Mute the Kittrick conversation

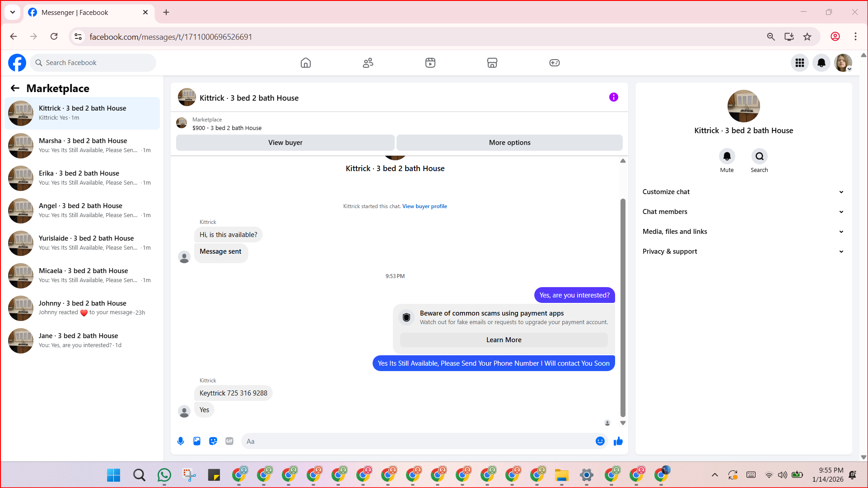tap(727, 156)
